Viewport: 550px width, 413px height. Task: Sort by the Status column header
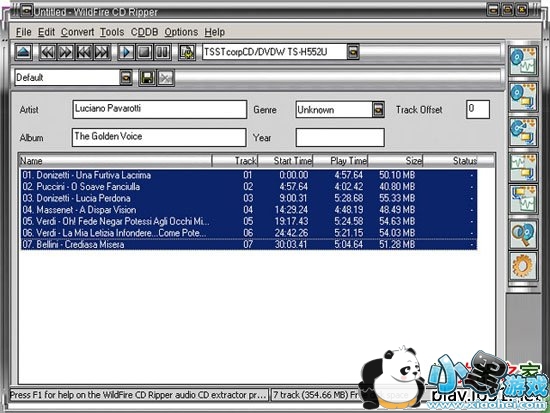(451, 161)
